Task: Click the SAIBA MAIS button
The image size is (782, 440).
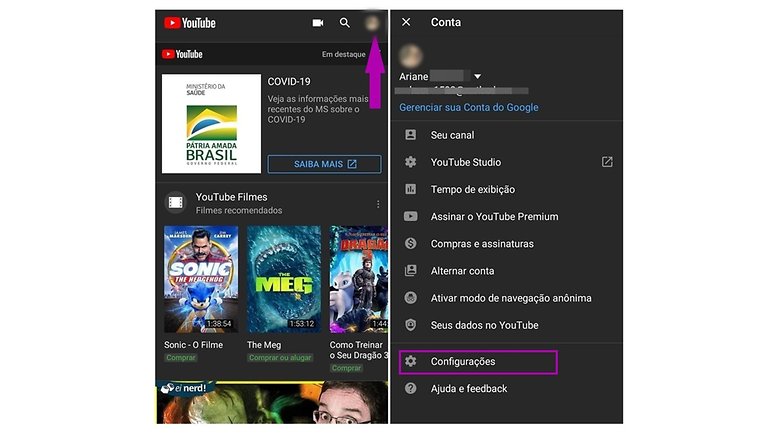Action: click(325, 164)
